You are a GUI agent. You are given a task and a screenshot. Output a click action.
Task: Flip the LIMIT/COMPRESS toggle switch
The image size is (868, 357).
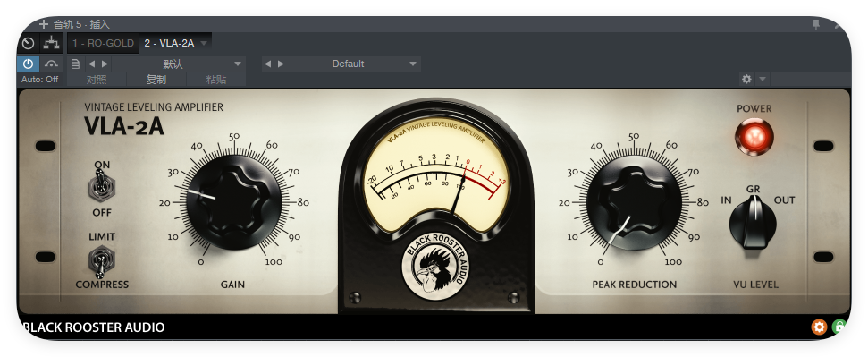pyautogui.click(x=101, y=261)
